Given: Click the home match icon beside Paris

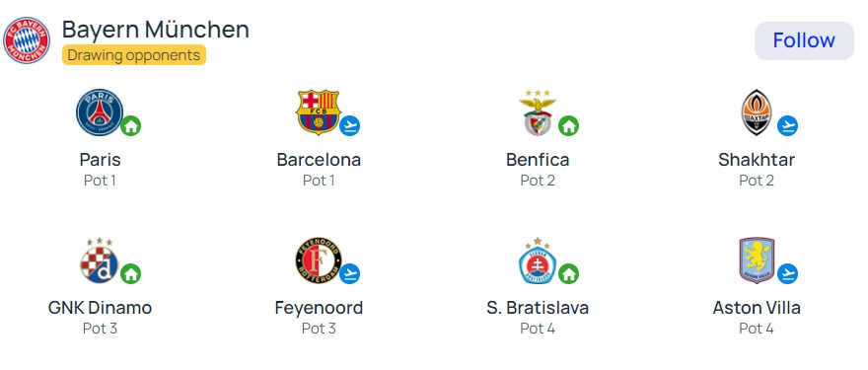Looking at the screenshot, I should click(x=130, y=125).
